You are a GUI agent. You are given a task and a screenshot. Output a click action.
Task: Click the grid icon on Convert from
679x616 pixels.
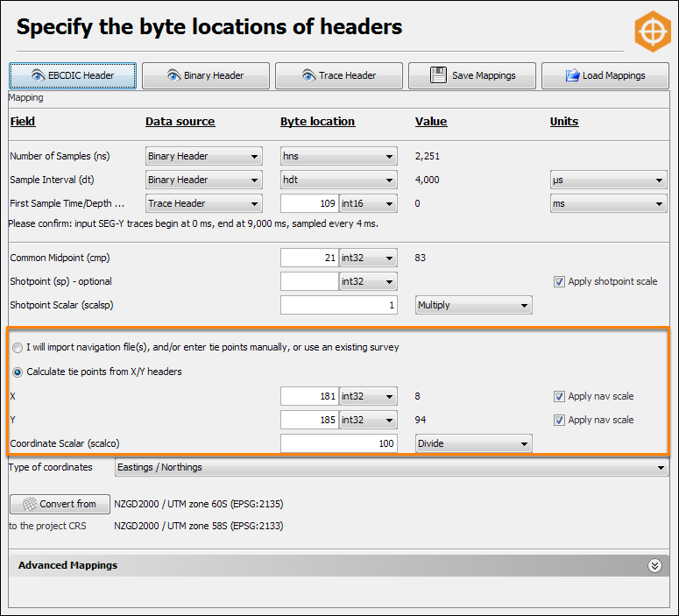[x=30, y=504]
